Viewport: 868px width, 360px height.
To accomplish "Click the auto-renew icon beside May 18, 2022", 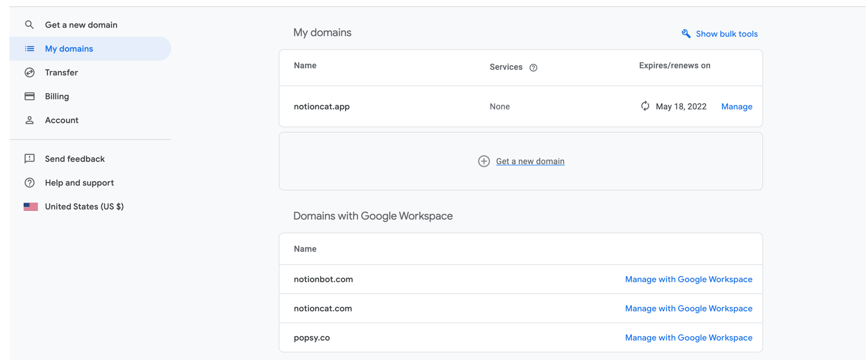I will coord(645,106).
